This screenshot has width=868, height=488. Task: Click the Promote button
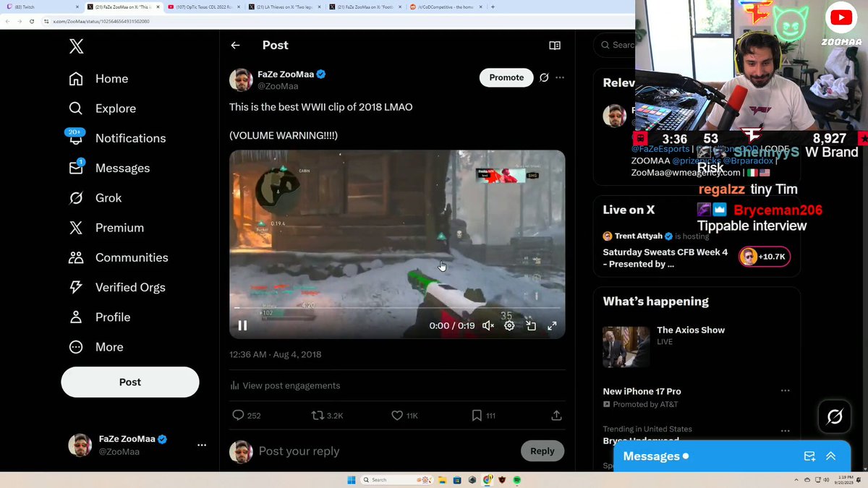coord(506,77)
